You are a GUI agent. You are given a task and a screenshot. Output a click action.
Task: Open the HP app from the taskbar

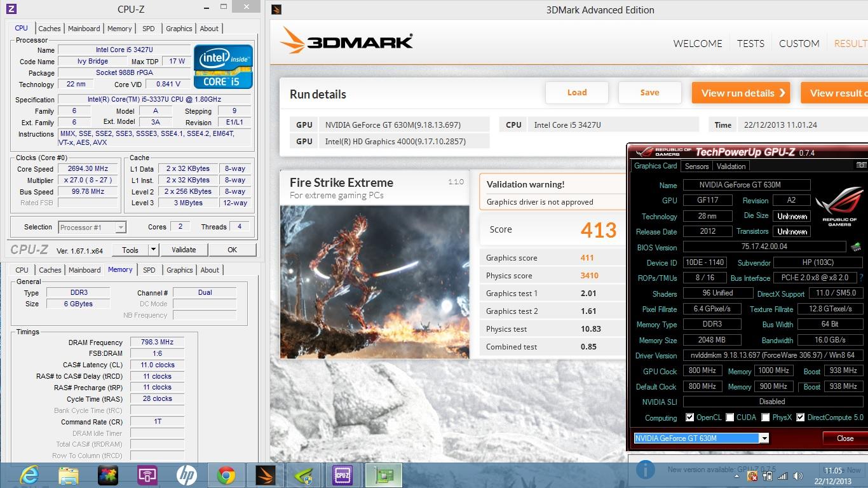pos(186,475)
